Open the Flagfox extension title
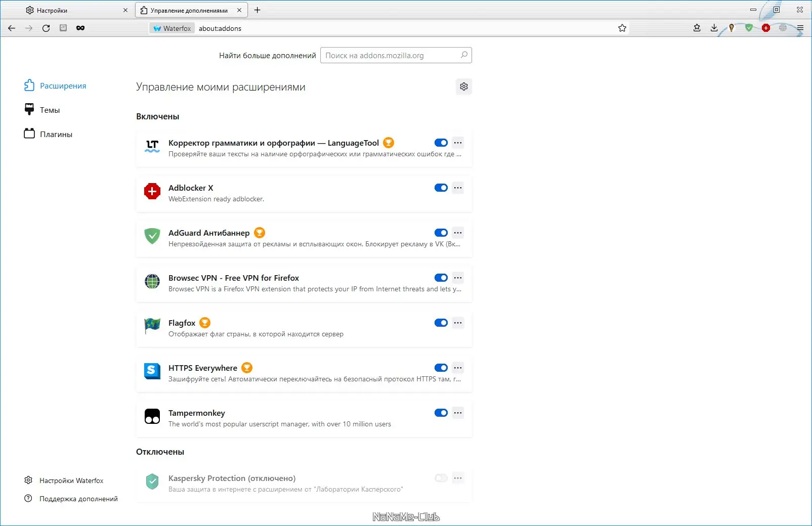The image size is (812, 526). (182, 323)
